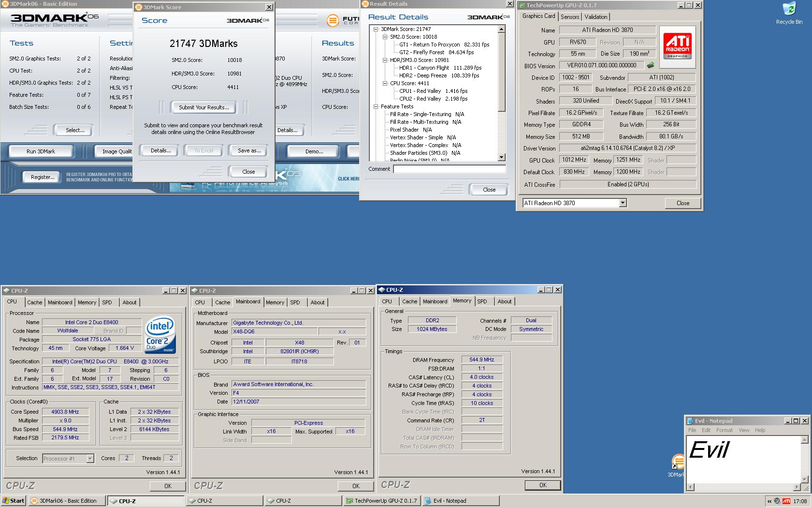
Task: Switch to Evil - Notepad in the taskbar
Action: (x=460, y=501)
